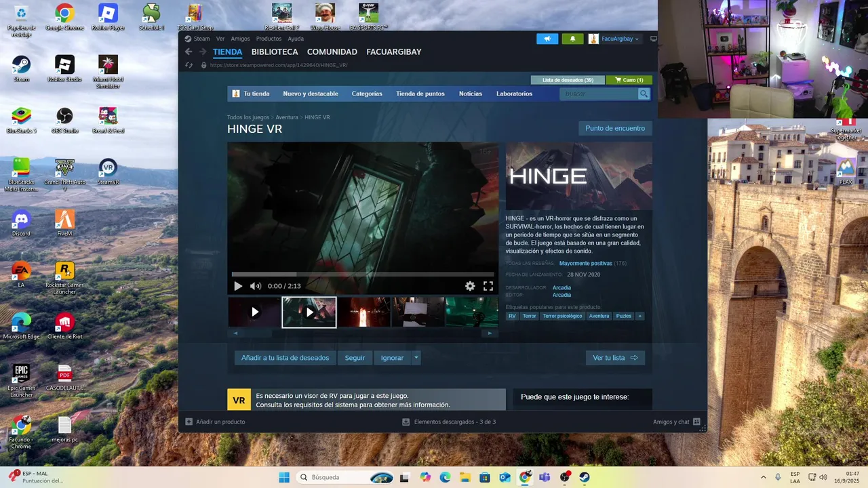Click the video progress bar
The height and width of the screenshot is (488, 868).
click(x=363, y=274)
